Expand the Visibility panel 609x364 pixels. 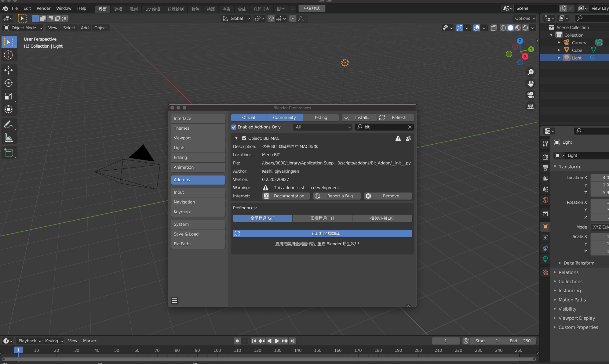click(567, 309)
